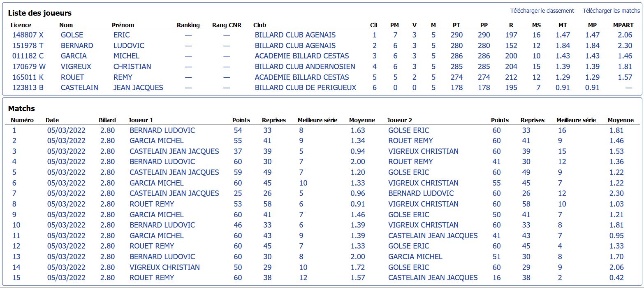The height and width of the screenshot is (288, 644).
Task: Click the Meilleure série header for Joueur 1
Action: click(x=317, y=120)
